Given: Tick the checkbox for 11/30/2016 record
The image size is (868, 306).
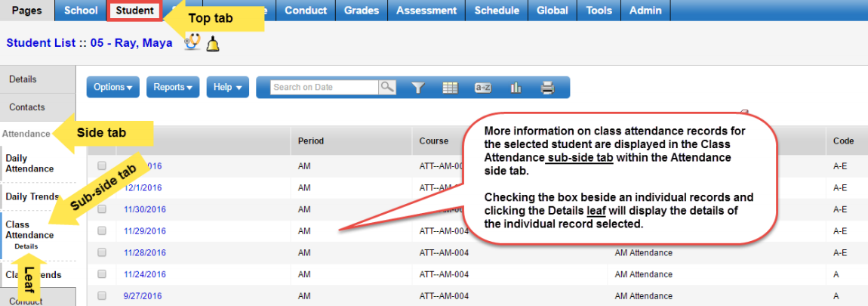Looking at the screenshot, I should tap(102, 209).
